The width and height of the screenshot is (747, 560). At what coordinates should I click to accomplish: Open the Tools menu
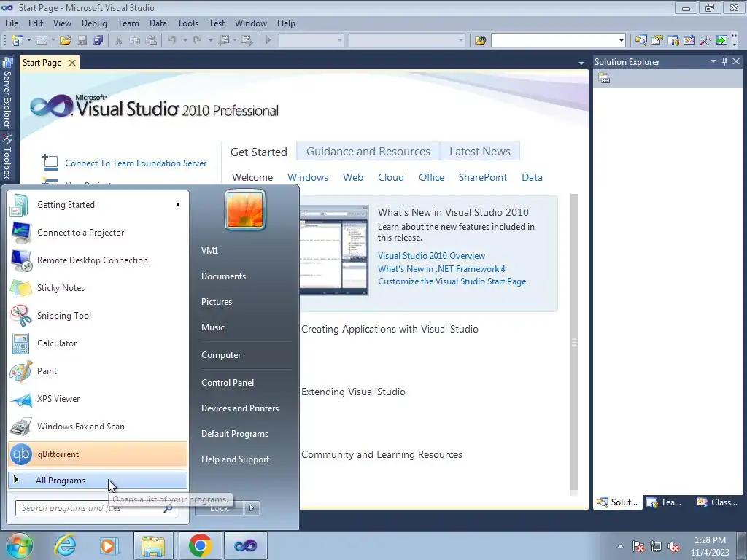tap(187, 23)
